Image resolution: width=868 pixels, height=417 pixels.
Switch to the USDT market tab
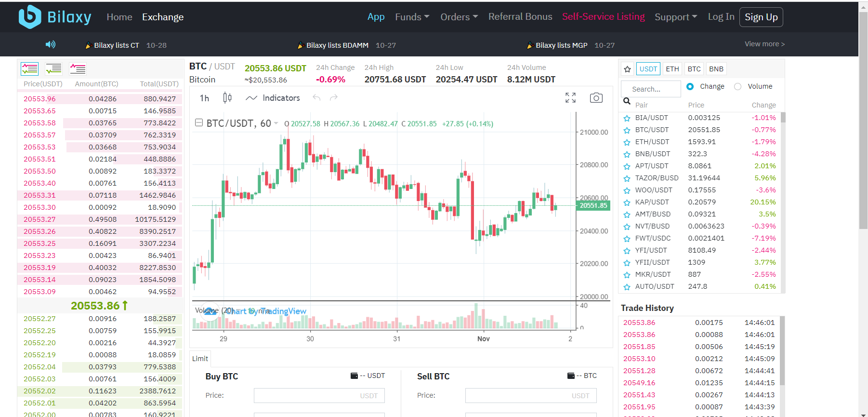pos(648,69)
